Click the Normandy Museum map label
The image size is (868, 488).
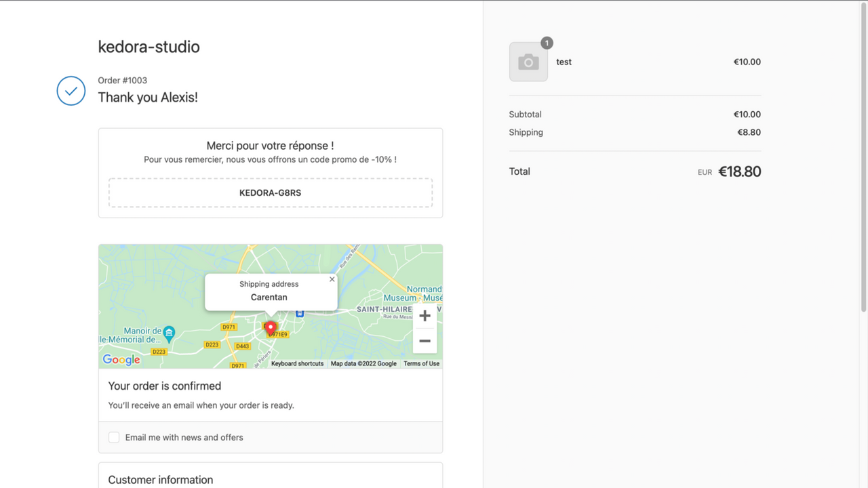coord(414,293)
